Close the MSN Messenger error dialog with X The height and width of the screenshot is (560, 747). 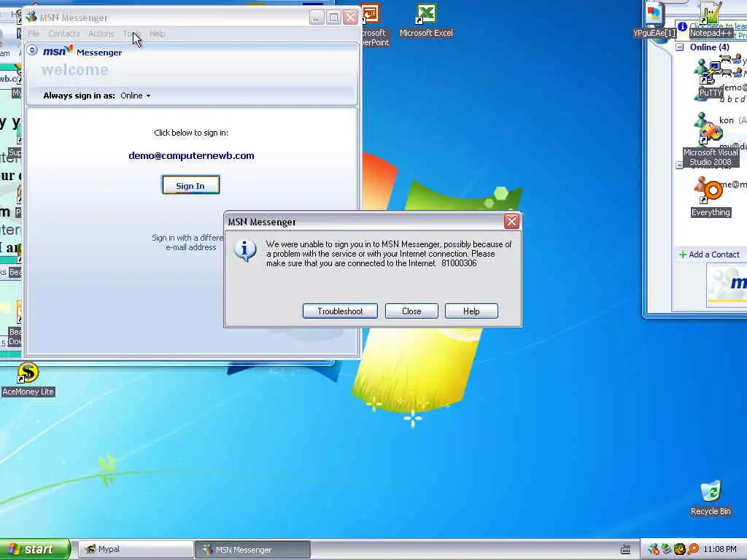tap(511, 222)
